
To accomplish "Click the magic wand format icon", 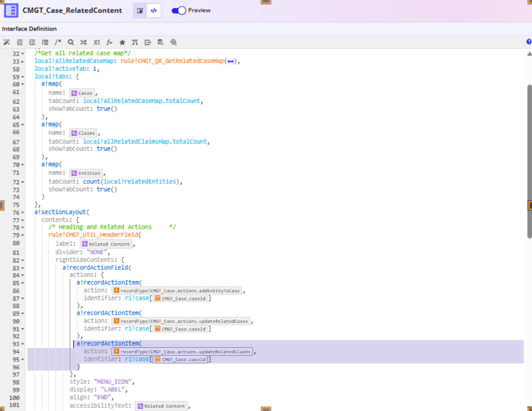I will 7,42.
